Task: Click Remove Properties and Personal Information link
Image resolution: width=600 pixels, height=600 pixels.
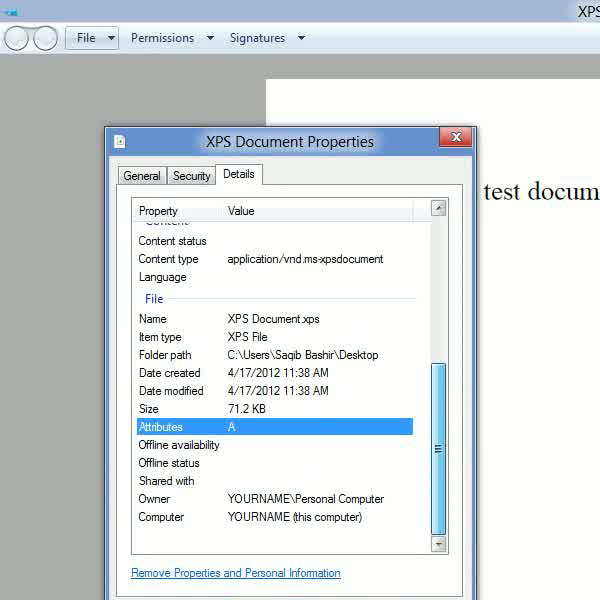Action: [236, 573]
